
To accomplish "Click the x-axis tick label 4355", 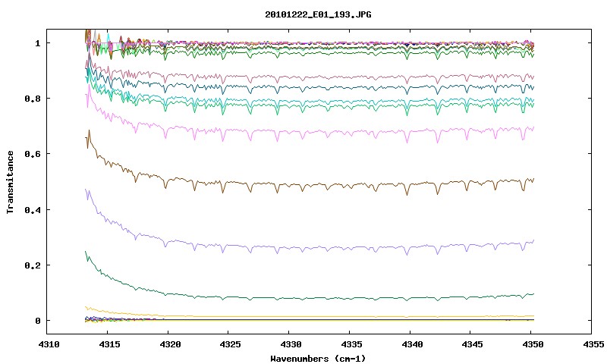I will pyautogui.click(x=593, y=344).
